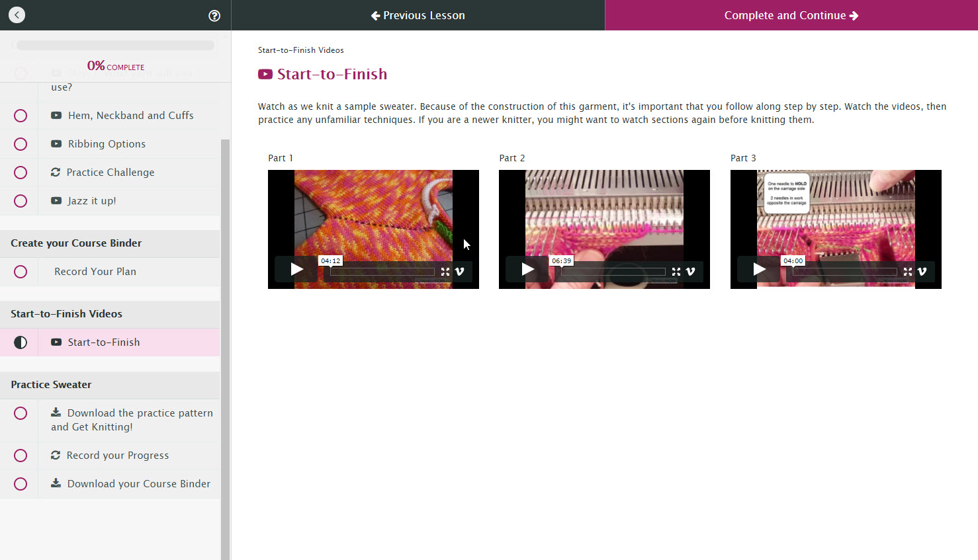This screenshot has width=978, height=560.
Task: Open Hem, Neckband and Cuffs lesson
Action: (130, 116)
